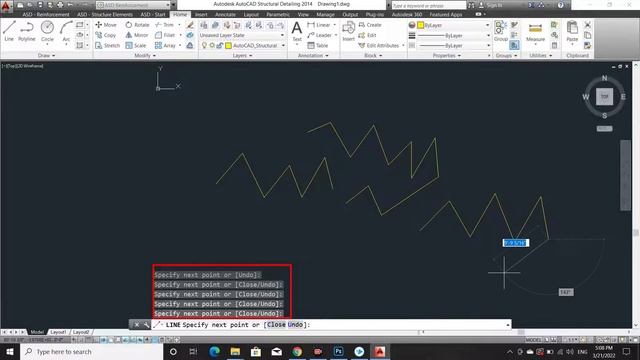Close the command line with X button

(x=137, y=325)
